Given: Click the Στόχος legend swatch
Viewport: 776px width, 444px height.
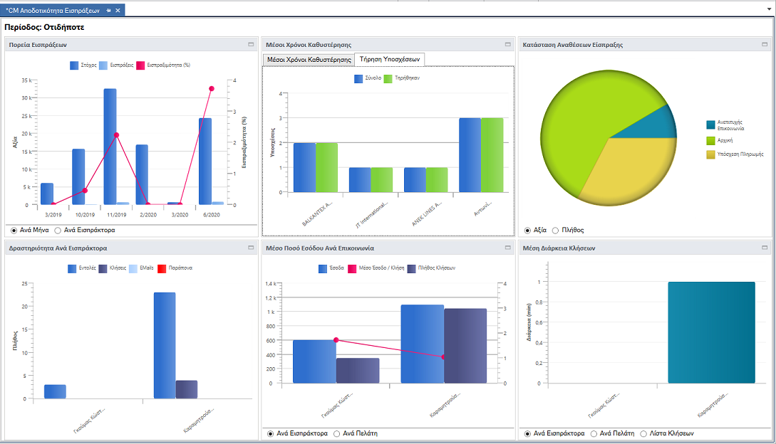Looking at the screenshot, I should 74,65.
